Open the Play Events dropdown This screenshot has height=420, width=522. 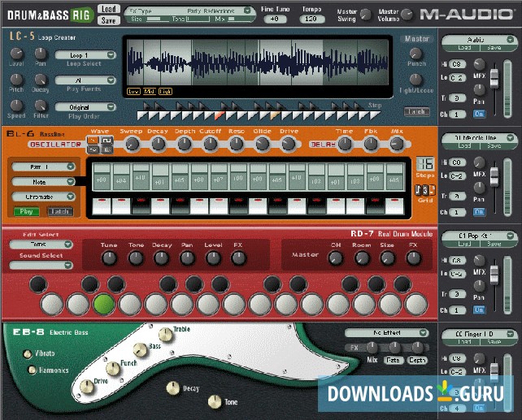click(x=85, y=80)
